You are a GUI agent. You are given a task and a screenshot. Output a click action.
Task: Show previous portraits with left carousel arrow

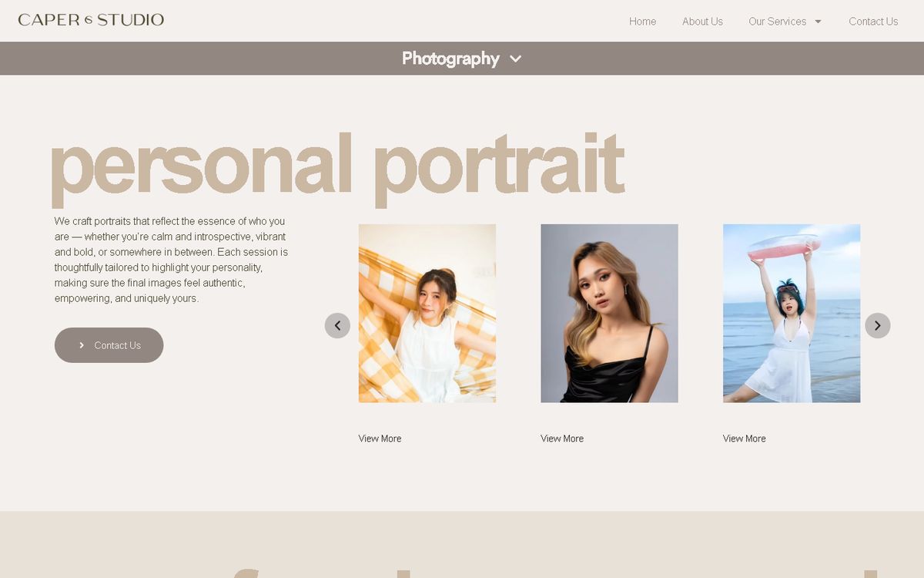[337, 325]
